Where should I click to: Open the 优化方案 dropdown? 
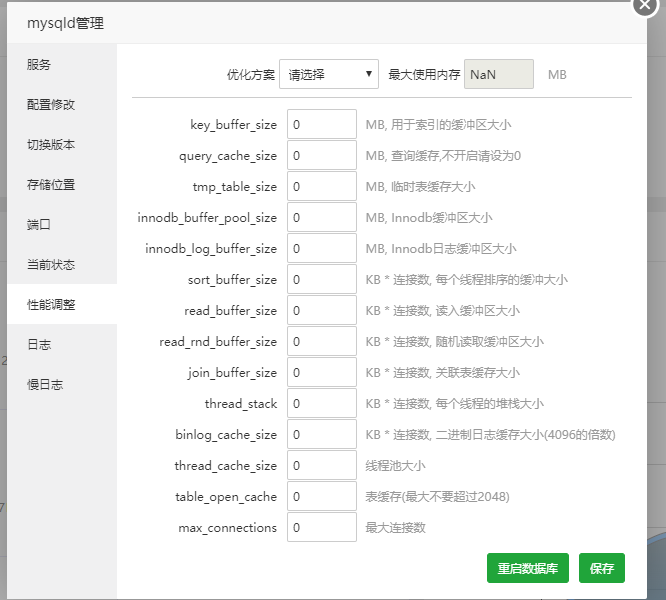coord(329,74)
